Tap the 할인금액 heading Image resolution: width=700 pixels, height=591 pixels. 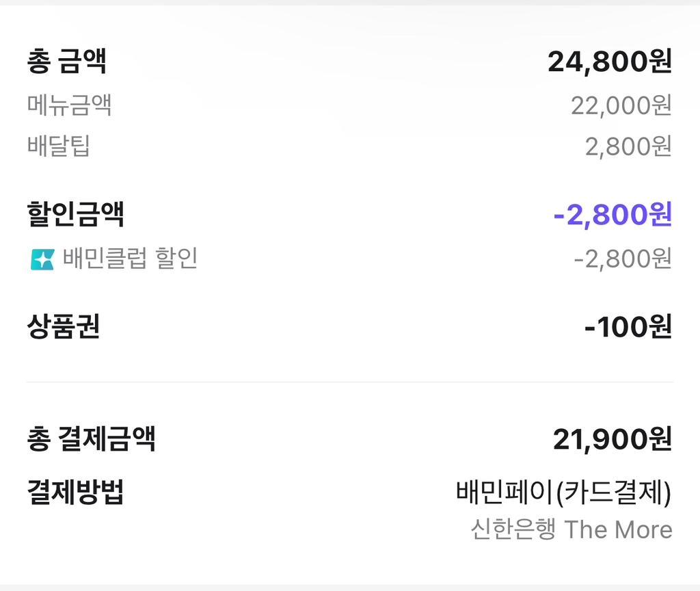[75, 215]
